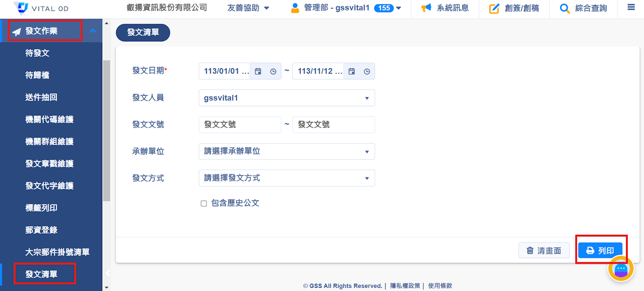This screenshot has width=644, height=291.
Task: Collapse the 發文作業 sidebar section
Action: [x=93, y=31]
